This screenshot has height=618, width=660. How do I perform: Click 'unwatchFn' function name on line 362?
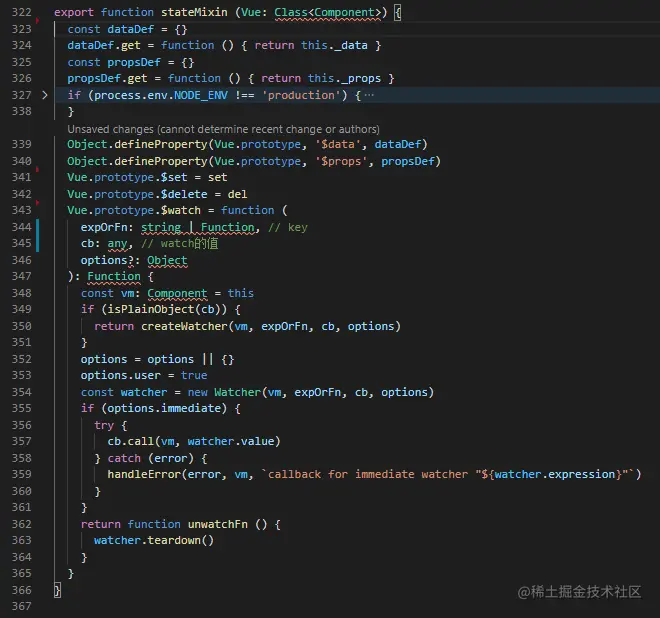coord(218,524)
